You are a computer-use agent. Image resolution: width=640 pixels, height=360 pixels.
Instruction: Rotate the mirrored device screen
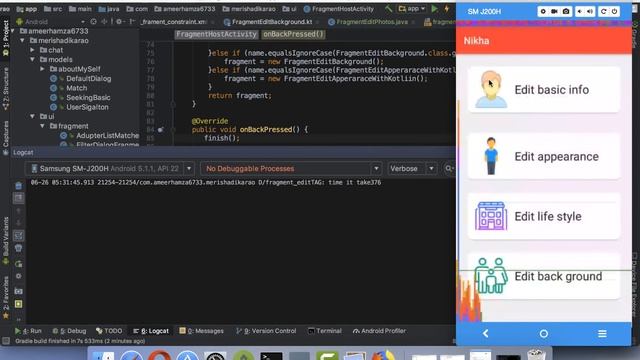604,11
